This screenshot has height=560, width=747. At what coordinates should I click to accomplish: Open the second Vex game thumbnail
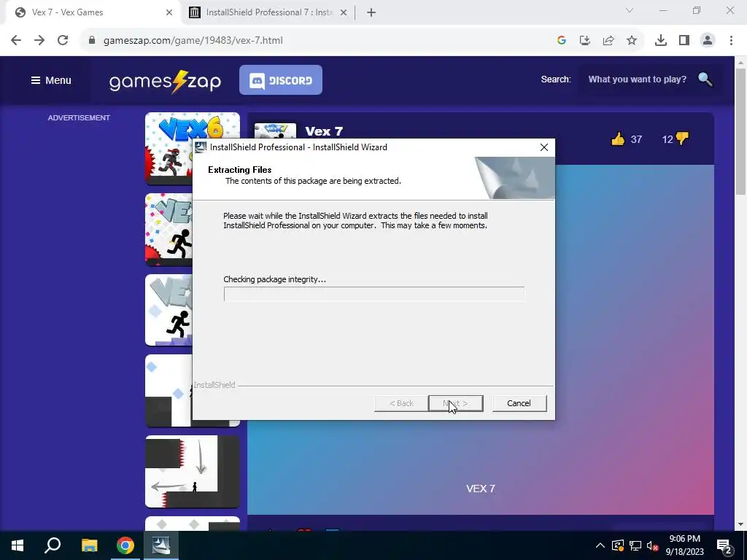click(x=169, y=229)
